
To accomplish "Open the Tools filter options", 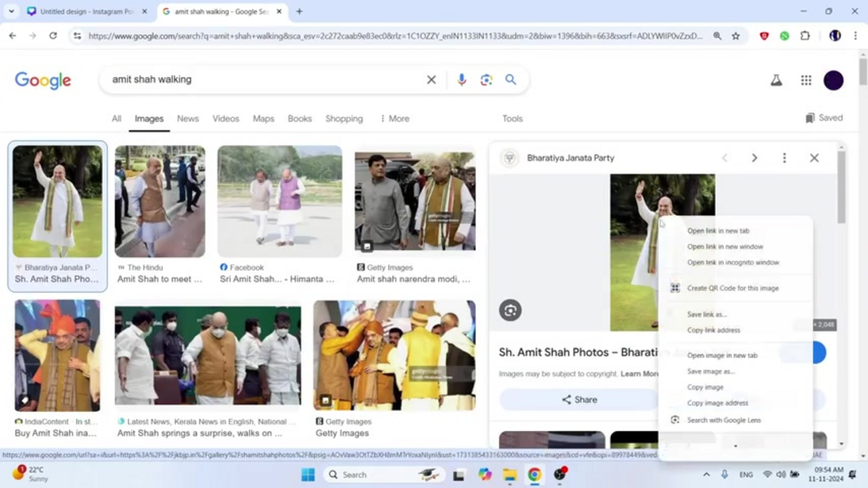I will point(512,118).
